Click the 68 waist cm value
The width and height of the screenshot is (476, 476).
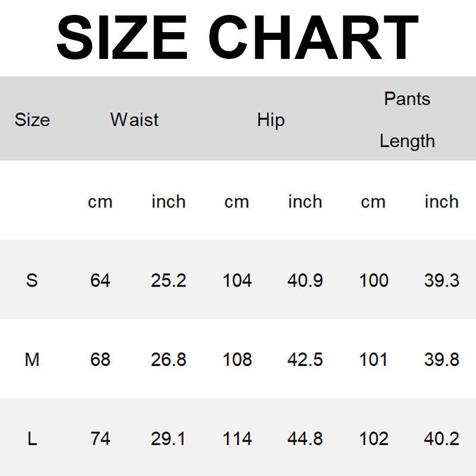tap(100, 359)
